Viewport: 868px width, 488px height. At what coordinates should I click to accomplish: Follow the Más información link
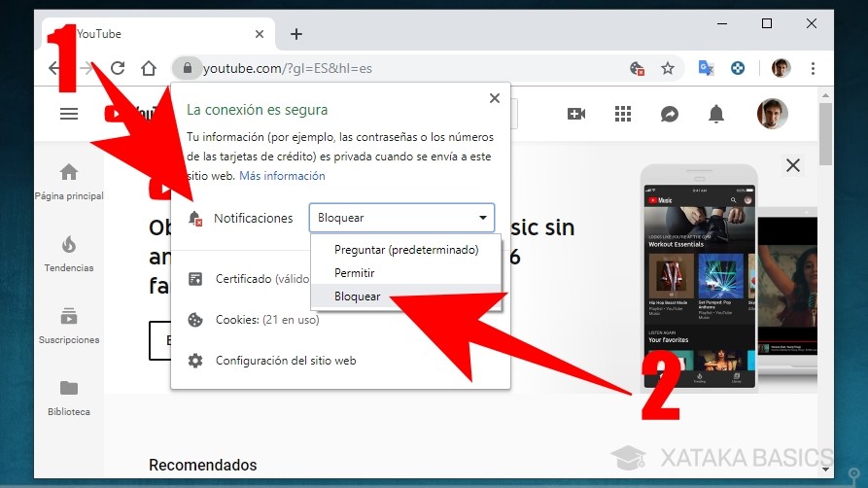[x=282, y=176]
